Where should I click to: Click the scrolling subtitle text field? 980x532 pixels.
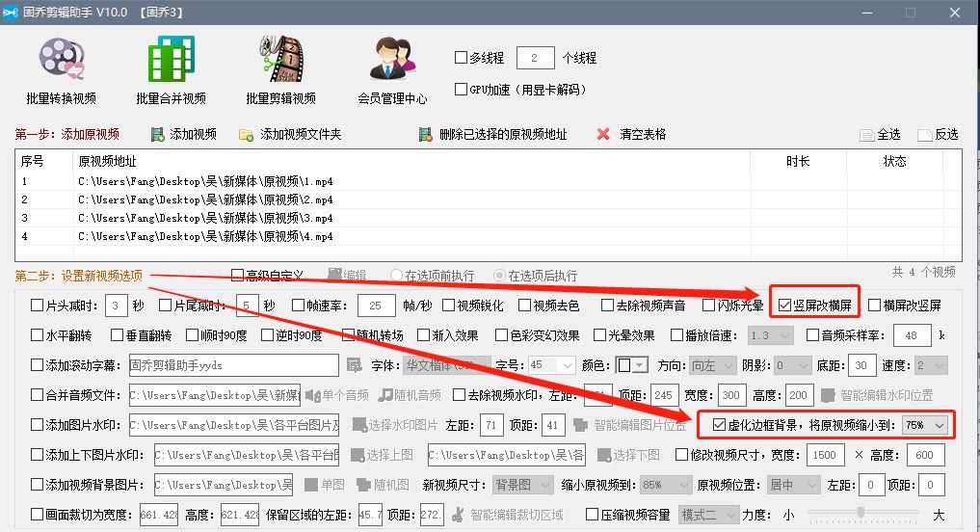point(234,365)
